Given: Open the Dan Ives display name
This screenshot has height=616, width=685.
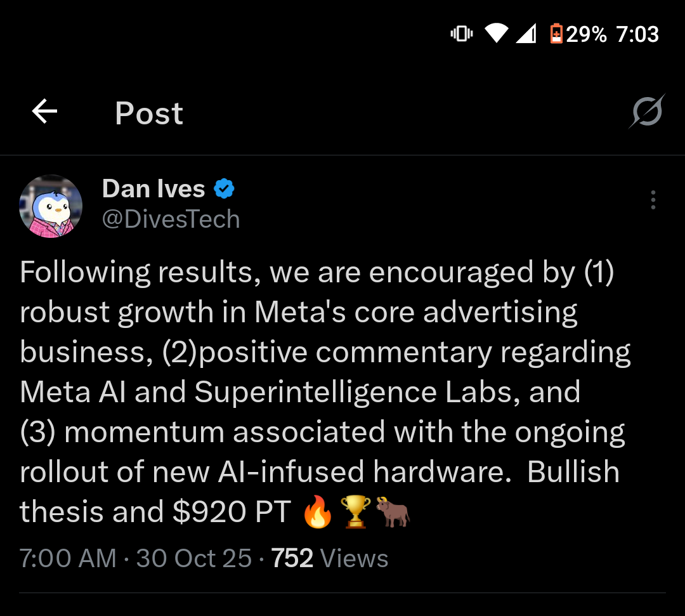Looking at the screenshot, I should click(x=153, y=189).
